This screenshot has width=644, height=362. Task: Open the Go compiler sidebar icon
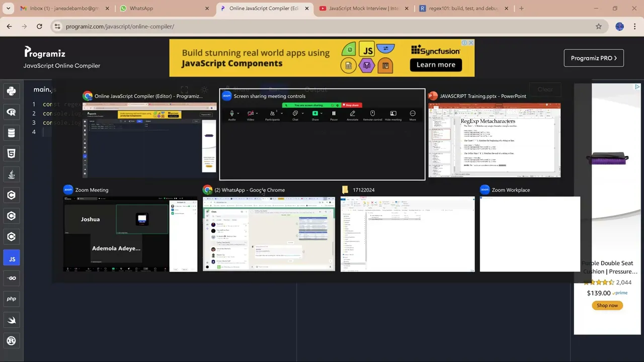tap(12, 278)
